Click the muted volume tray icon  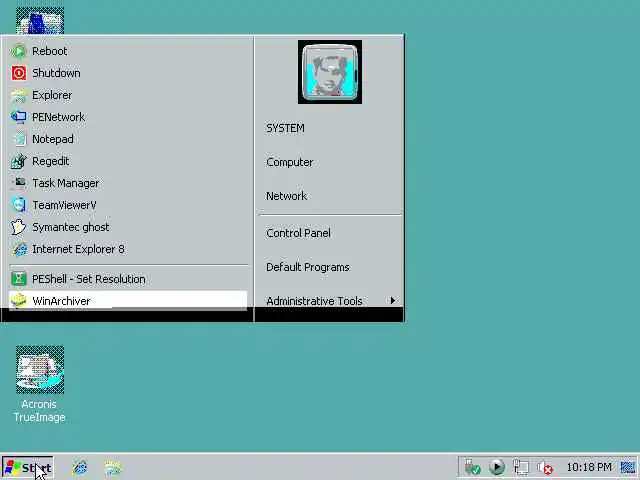tap(544, 467)
